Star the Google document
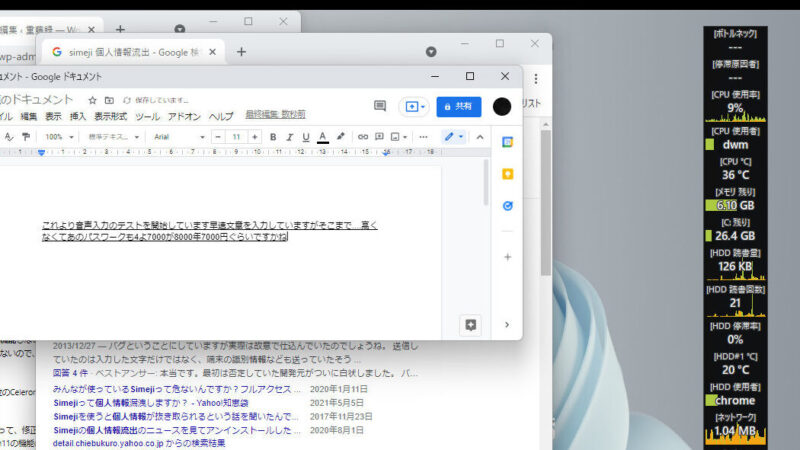The height and width of the screenshot is (450, 800). tap(92, 101)
